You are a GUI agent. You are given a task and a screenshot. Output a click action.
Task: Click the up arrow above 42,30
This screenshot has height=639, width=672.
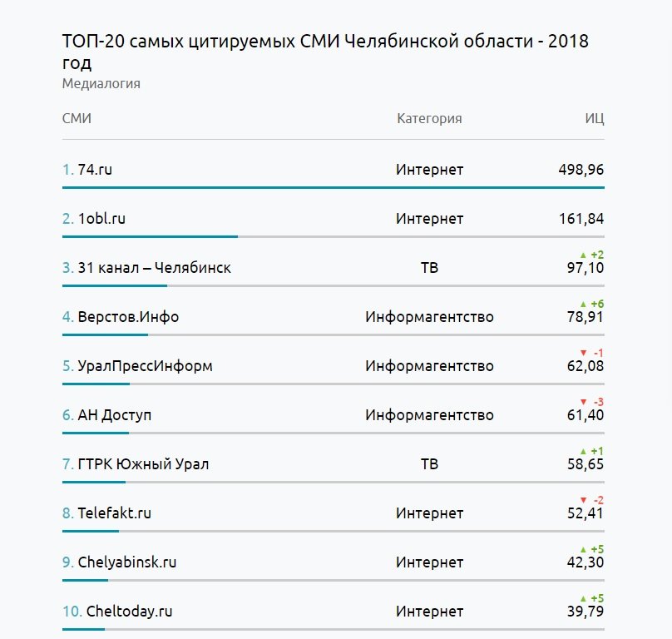coord(583,549)
